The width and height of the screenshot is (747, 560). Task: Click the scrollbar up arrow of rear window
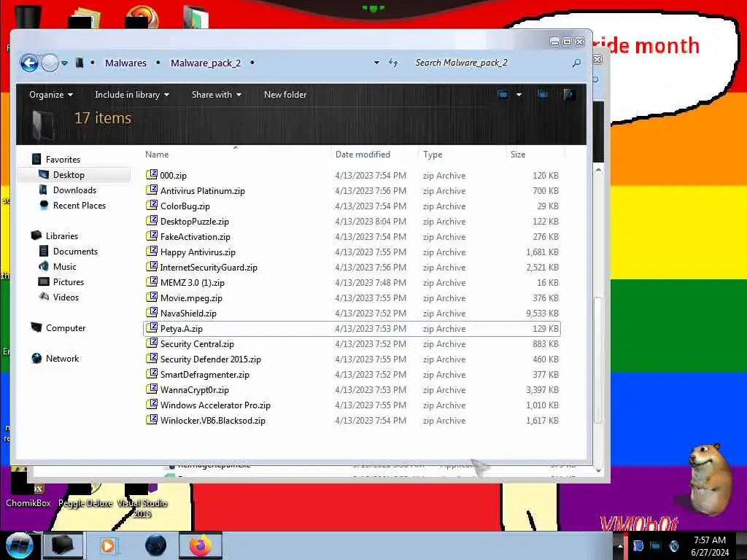pos(598,169)
